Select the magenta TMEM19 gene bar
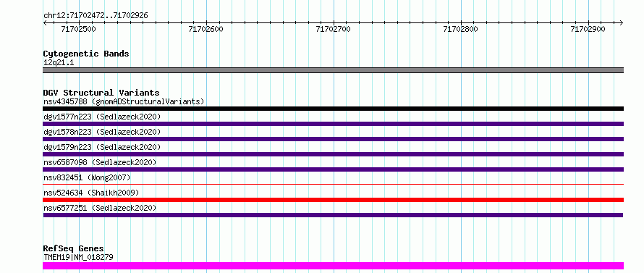 click(333, 266)
